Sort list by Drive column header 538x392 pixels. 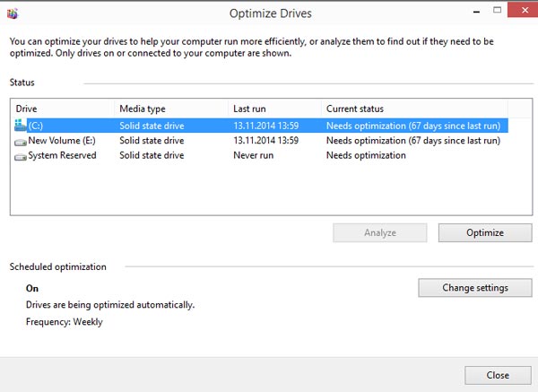click(63, 109)
